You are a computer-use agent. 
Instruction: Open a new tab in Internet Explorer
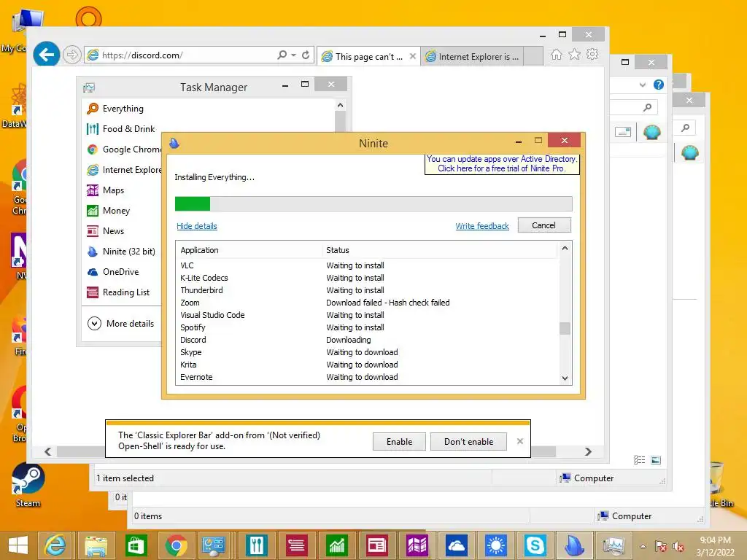533,56
